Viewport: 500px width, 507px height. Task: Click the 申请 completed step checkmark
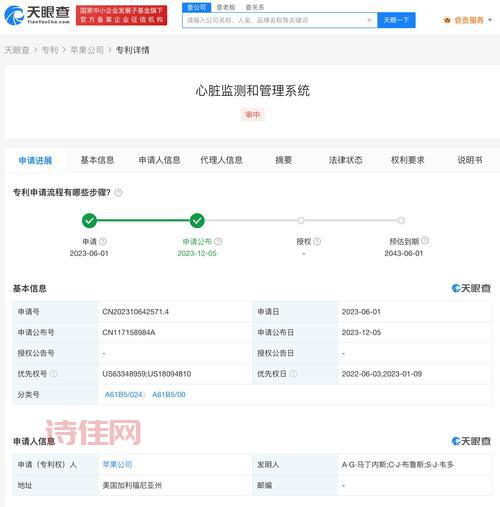89,221
